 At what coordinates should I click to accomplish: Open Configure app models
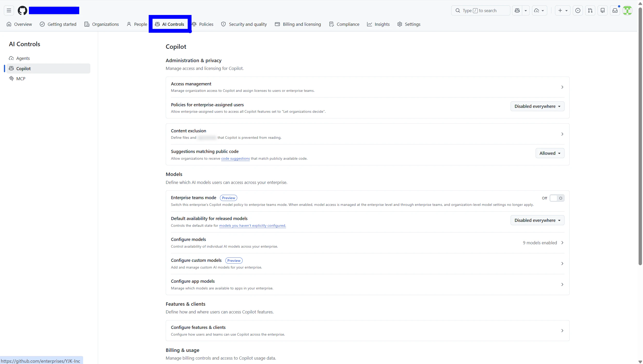[x=368, y=285]
